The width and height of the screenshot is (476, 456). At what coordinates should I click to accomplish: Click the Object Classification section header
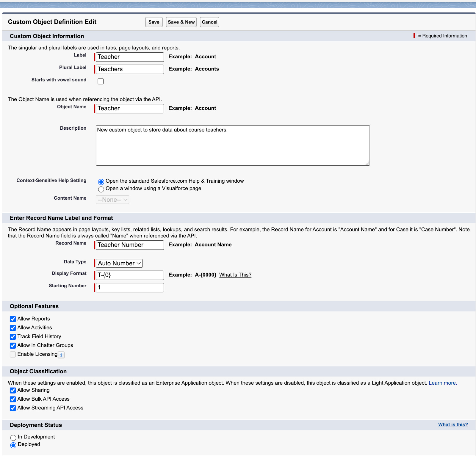click(x=38, y=371)
